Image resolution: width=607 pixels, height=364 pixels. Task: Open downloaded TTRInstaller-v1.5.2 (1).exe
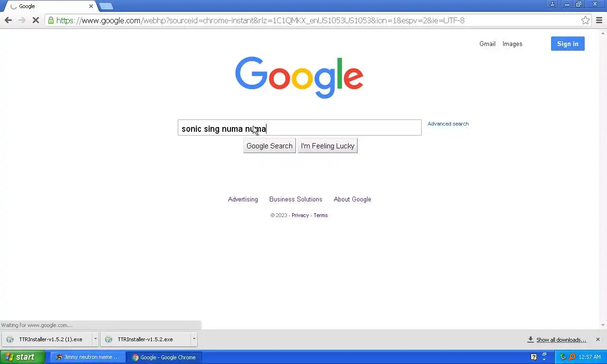[x=47, y=339]
